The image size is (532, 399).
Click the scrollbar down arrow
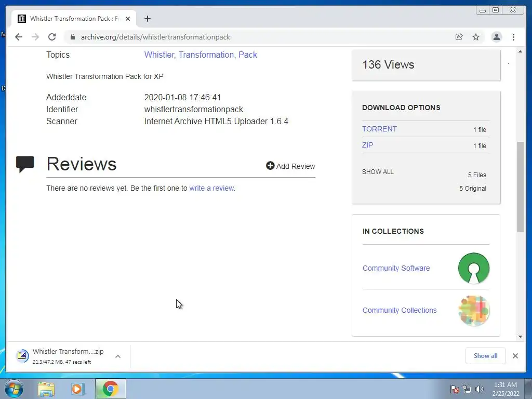(520, 337)
